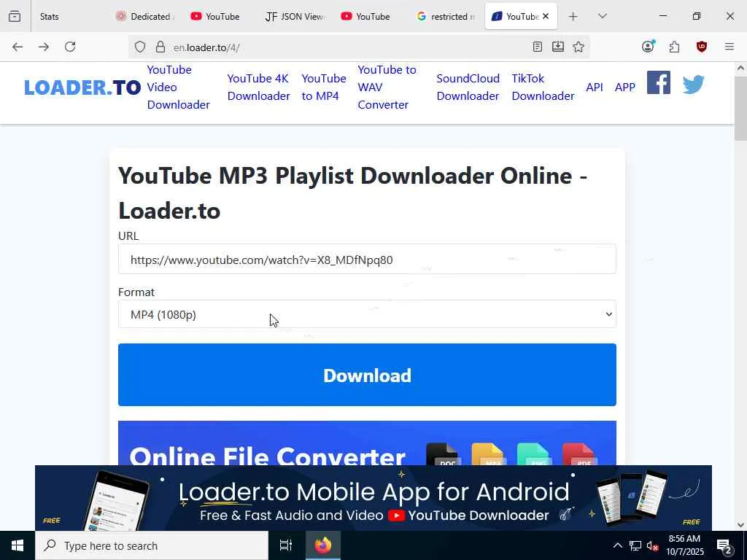The height and width of the screenshot is (560, 747).
Task: Open YouTube 4K Downloader link
Action: point(259,87)
